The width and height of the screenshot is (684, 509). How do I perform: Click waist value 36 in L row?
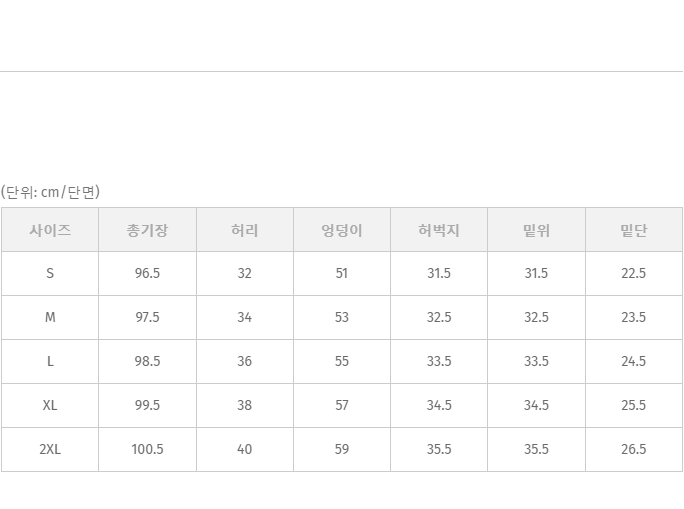click(x=245, y=361)
